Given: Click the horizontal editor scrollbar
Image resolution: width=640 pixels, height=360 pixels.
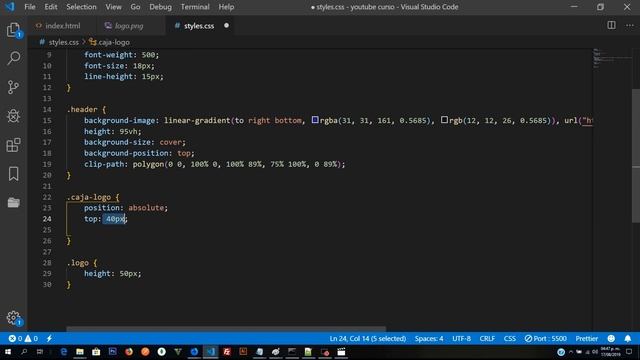Looking at the screenshot, I should coord(226,328).
